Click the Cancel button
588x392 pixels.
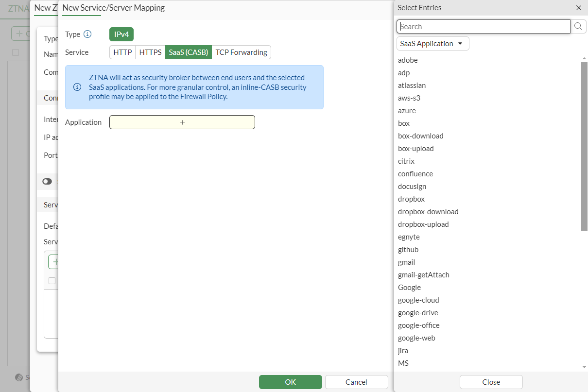coord(356,382)
